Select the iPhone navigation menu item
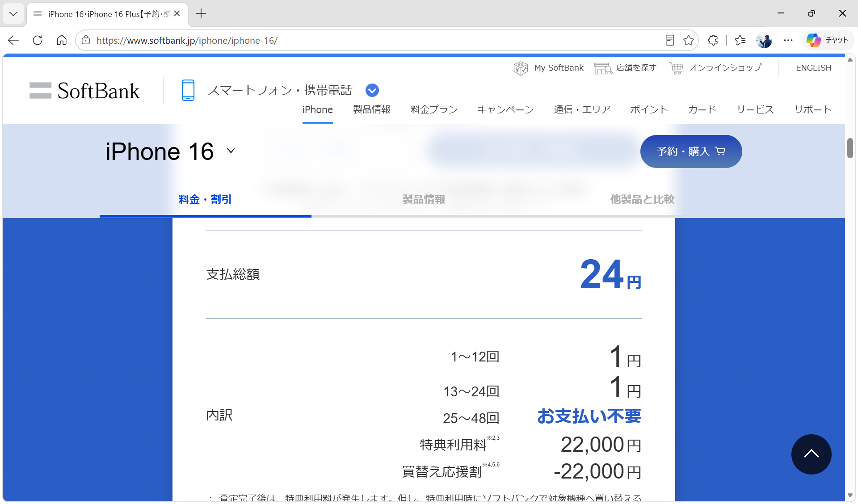 317,109
